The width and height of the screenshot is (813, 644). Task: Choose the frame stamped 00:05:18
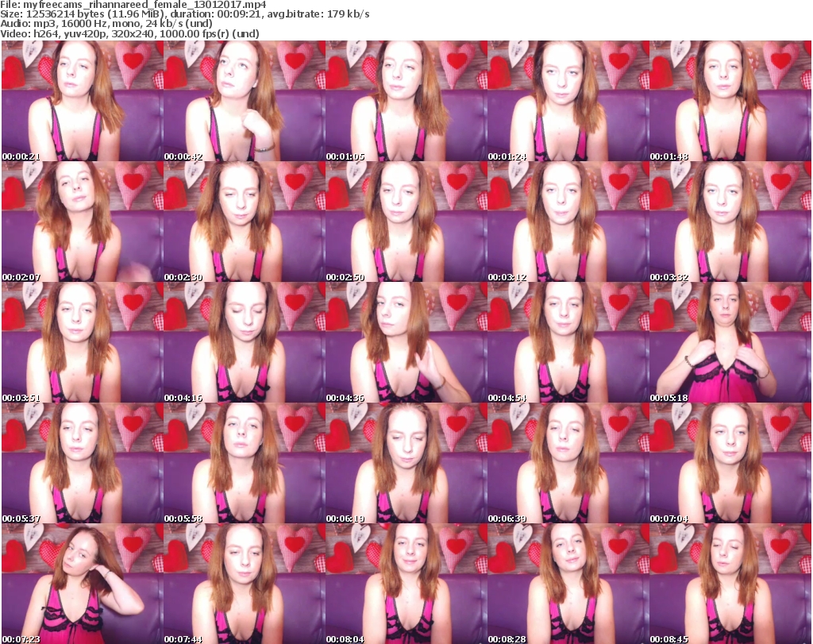[730, 342]
